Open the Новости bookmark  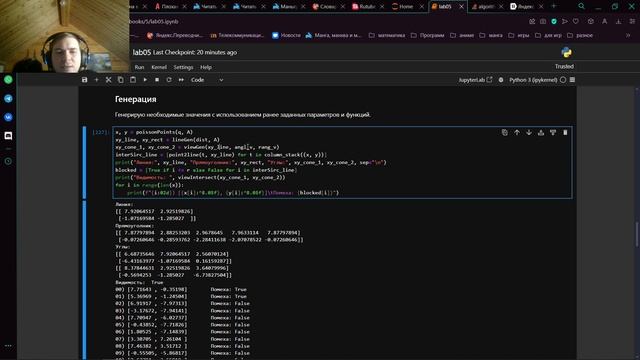click(x=286, y=36)
